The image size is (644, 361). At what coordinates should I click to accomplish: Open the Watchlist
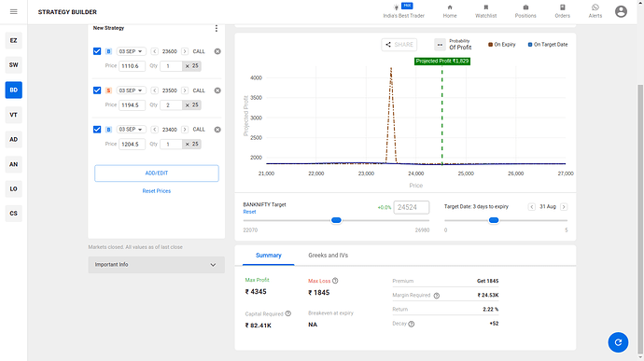[486, 11]
